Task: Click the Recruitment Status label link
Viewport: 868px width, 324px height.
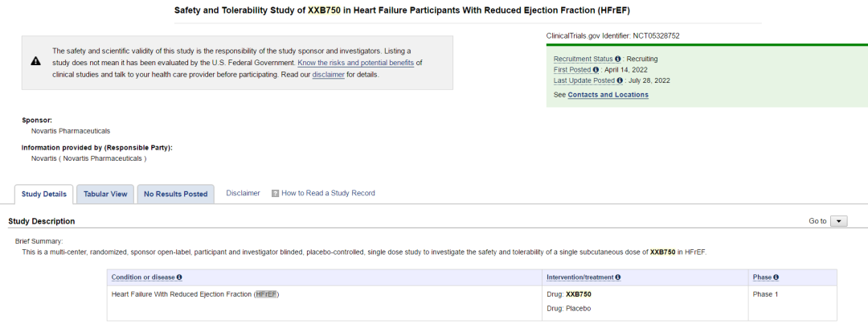Action: (583, 59)
